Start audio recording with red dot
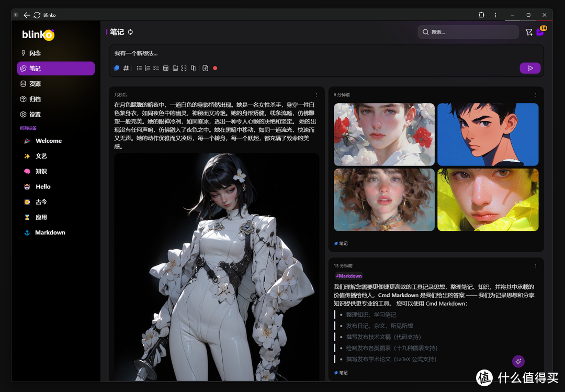The height and width of the screenshot is (392, 565). pyautogui.click(x=215, y=68)
